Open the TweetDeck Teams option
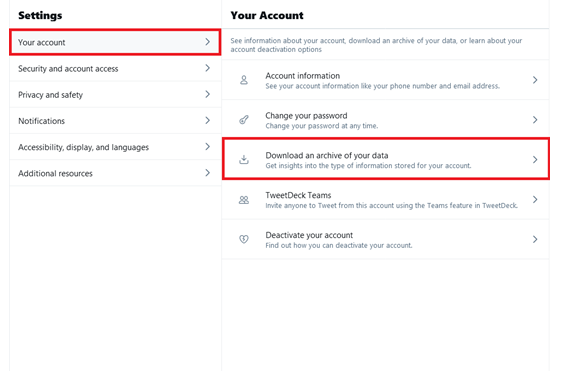 (x=386, y=199)
